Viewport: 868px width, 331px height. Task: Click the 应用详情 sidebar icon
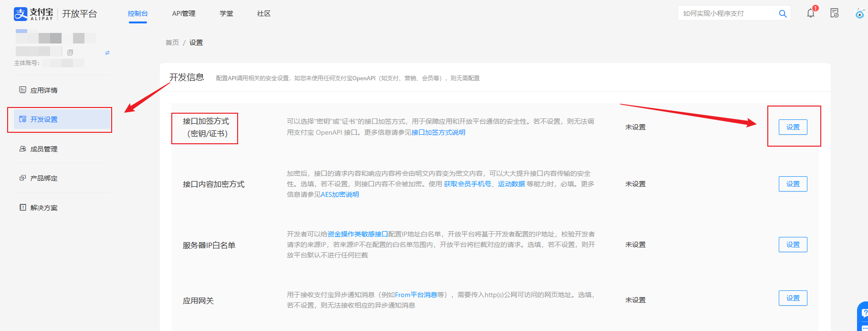coord(22,90)
